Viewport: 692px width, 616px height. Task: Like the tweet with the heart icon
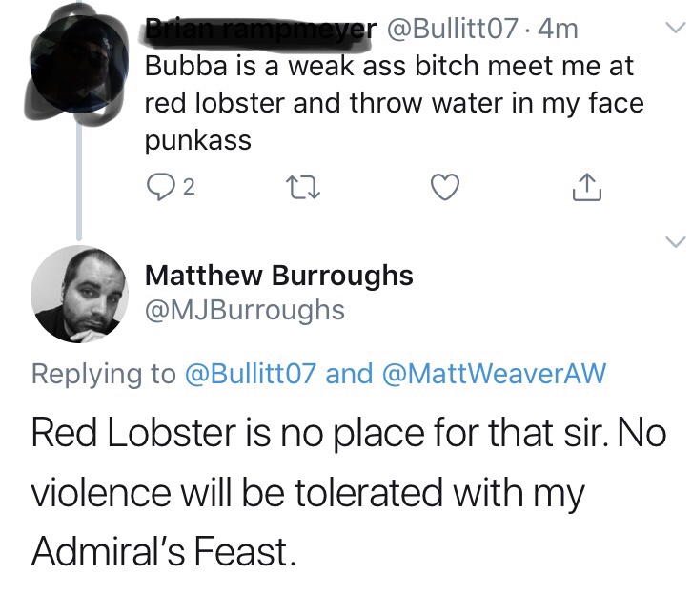pyautogui.click(x=446, y=189)
